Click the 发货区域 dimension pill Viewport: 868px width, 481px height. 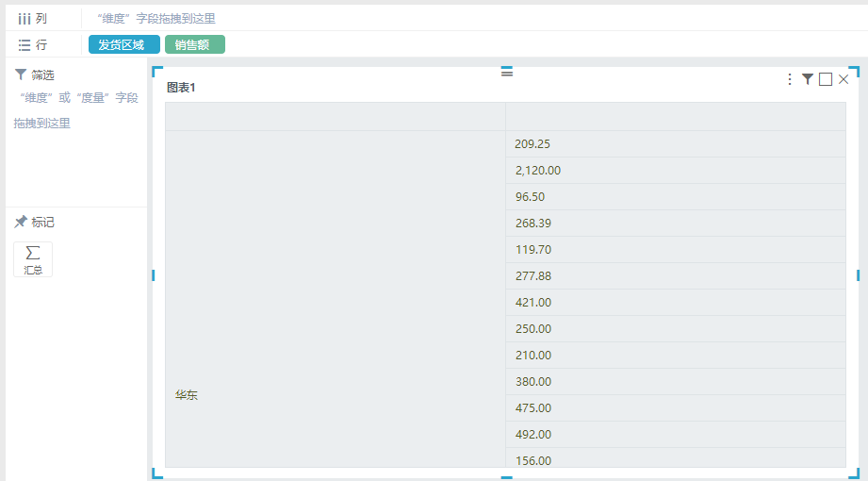coord(124,44)
